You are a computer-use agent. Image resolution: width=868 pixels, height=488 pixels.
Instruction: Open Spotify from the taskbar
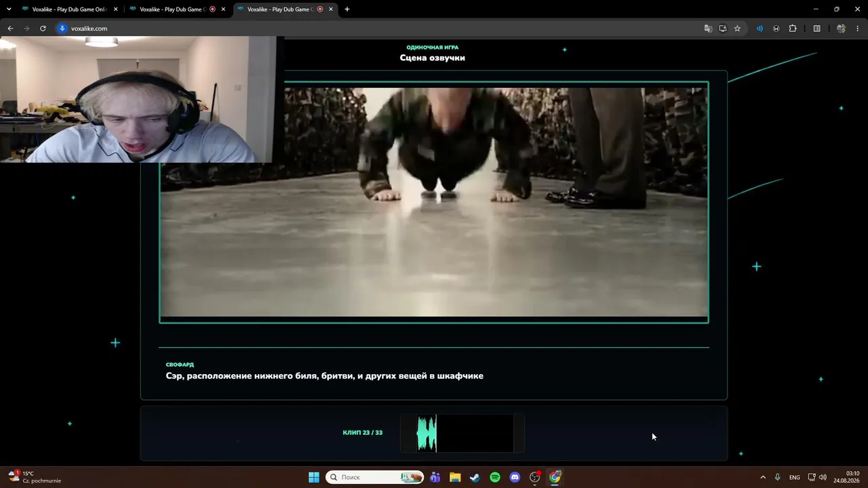(x=495, y=477)
